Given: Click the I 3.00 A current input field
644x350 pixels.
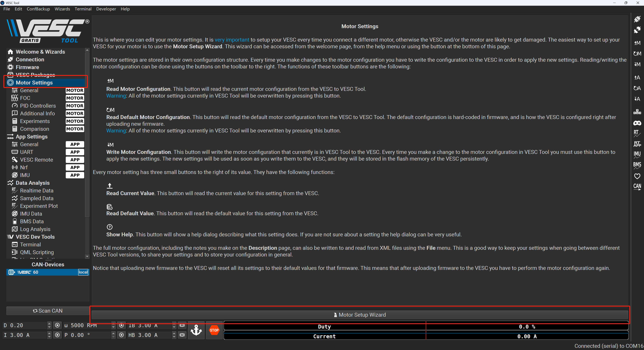Looking at the screenshot, I should (24, 335).
